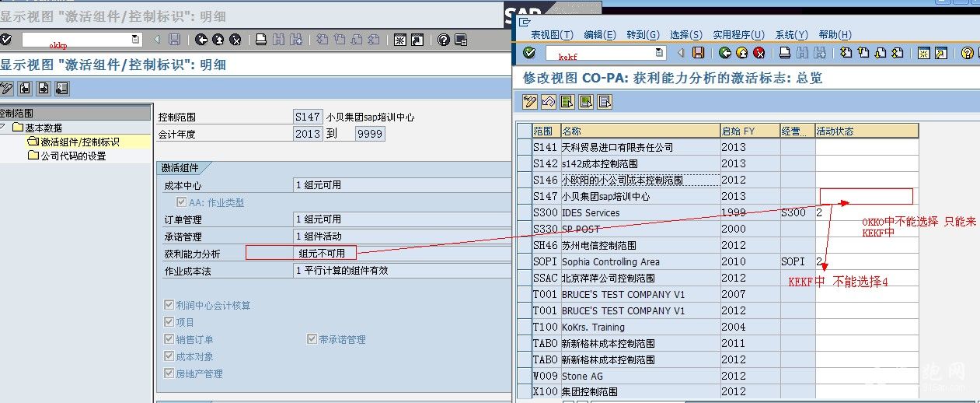Open New Session icon in left window
This screenshot has height=403, width=980.
click(400, 40)
